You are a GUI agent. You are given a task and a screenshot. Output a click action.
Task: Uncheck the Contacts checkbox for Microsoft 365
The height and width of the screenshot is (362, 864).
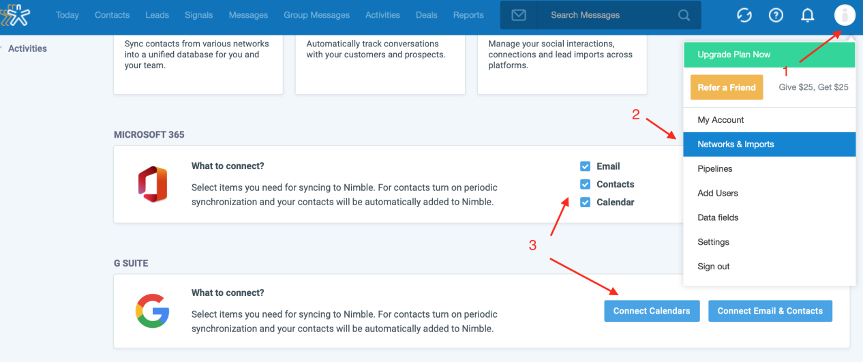(585, 185)
